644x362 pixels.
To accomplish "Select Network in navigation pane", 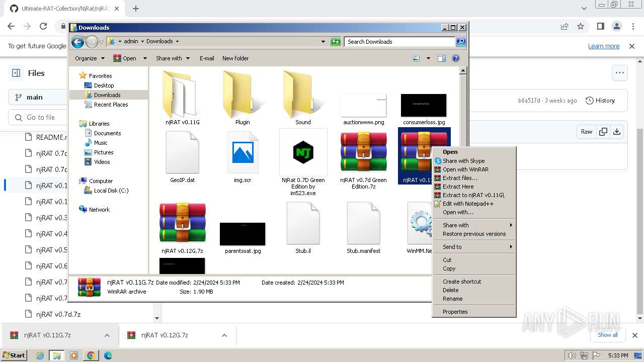I will [x=99, y=210].
